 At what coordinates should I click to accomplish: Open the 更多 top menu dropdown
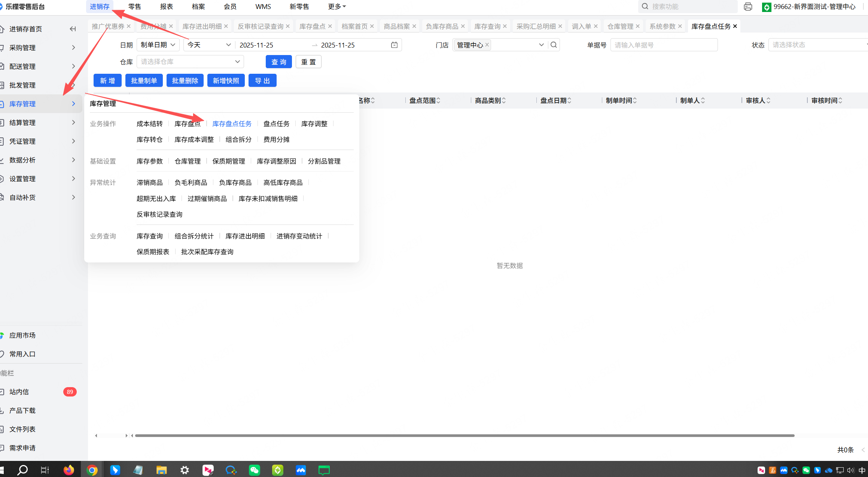(x=336, y=7)
